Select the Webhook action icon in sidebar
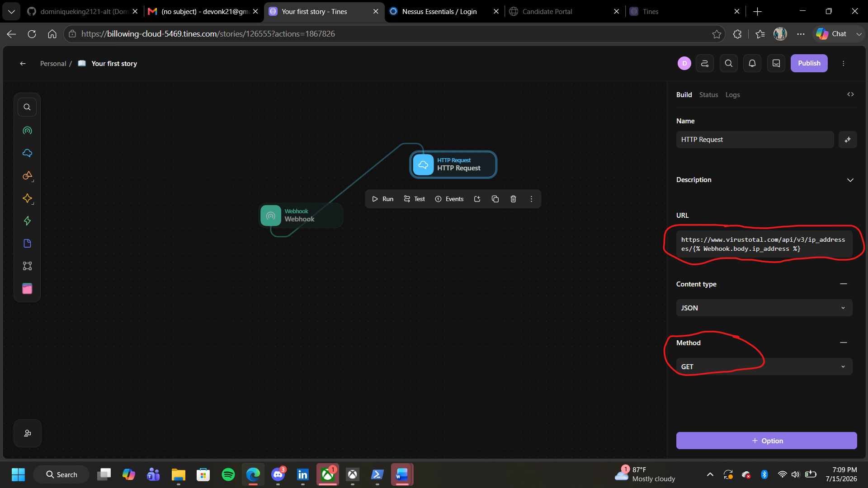 coord(27,131)
